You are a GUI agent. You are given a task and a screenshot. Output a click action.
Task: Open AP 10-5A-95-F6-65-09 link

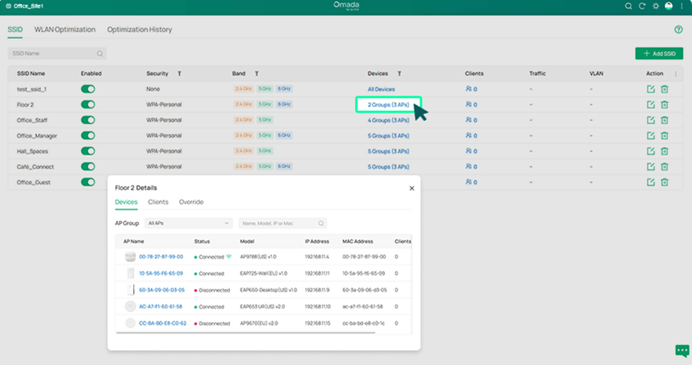click(161, 274)
